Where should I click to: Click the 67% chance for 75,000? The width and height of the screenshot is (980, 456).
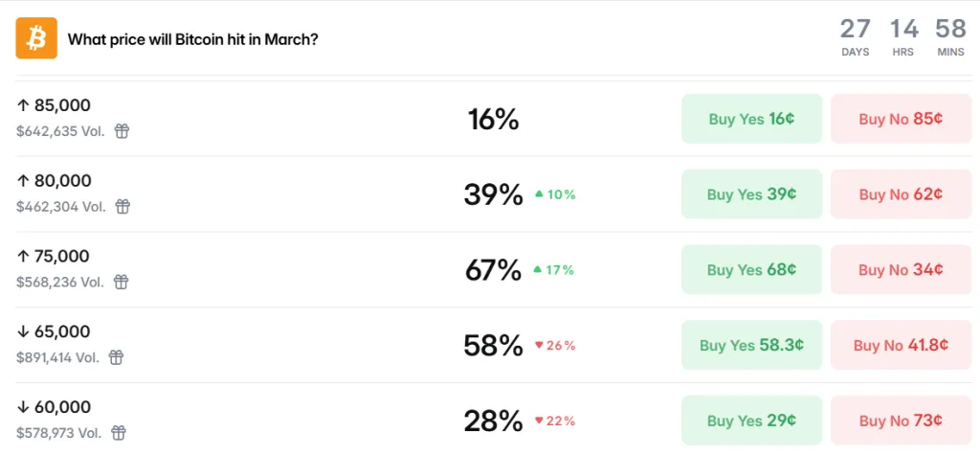[493, 270]
